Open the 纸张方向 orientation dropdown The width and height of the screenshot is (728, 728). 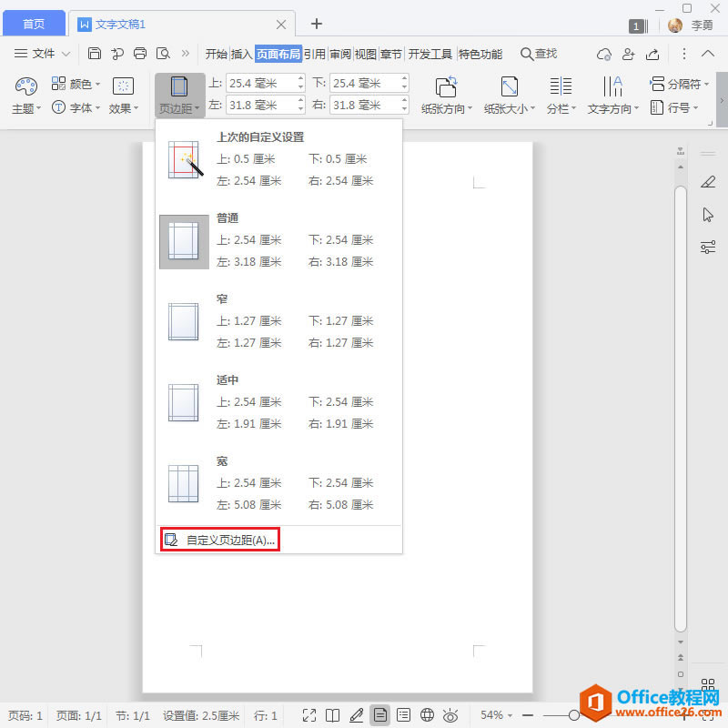point(447,96)
